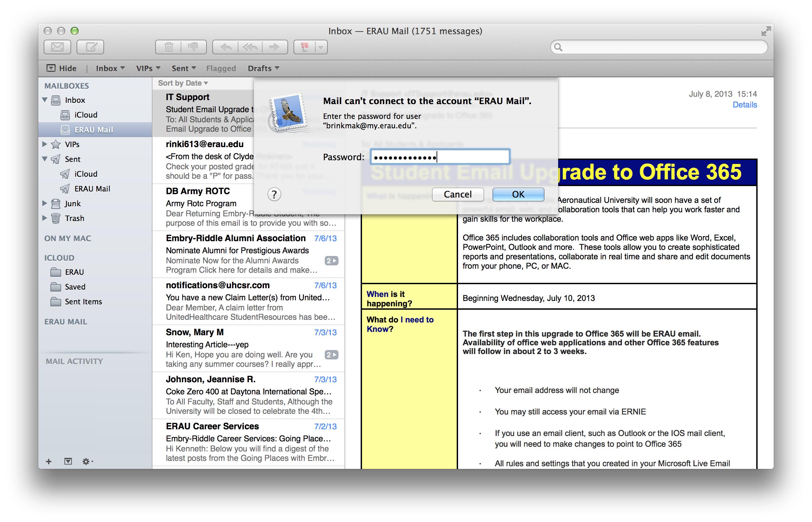Click the Compose new message icon

point(90,47)
